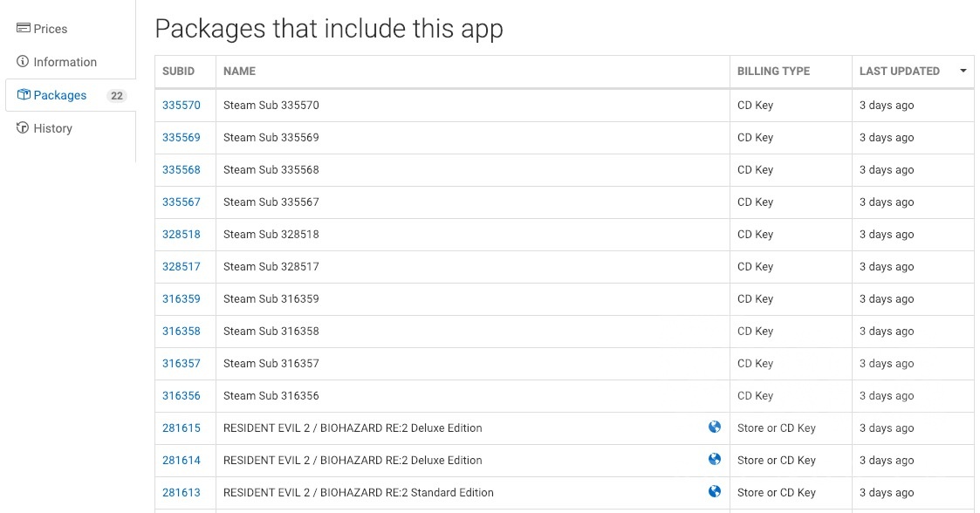Click the History icon in sidebar

(x=24, y=128)
